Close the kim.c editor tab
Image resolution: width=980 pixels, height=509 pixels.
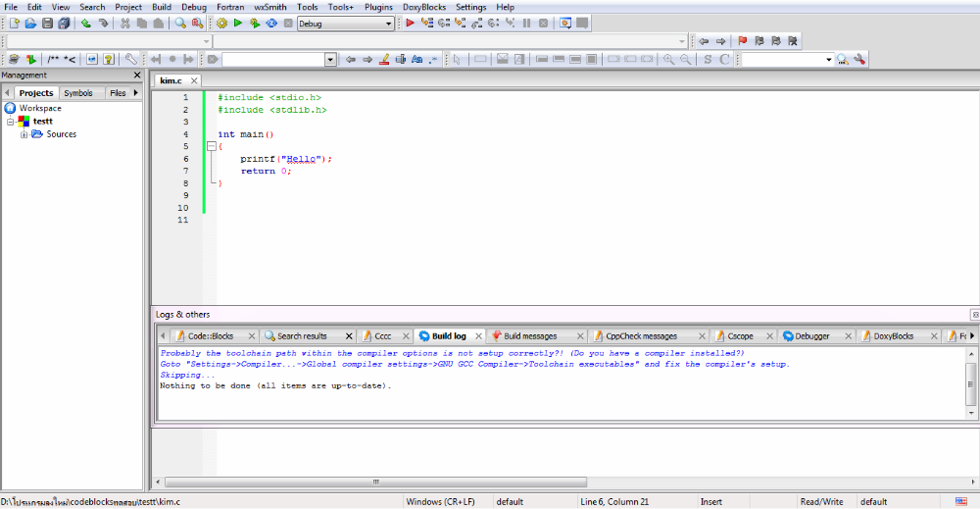[x=194, y=80]
